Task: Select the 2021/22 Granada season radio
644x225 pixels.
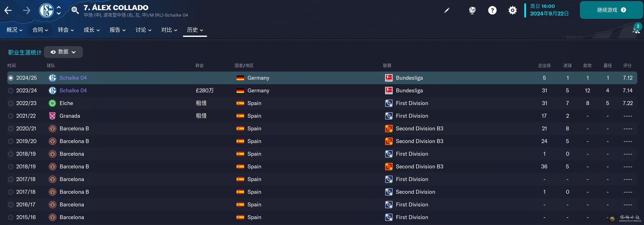Action: pyautogui.click(x=11, y=116)
